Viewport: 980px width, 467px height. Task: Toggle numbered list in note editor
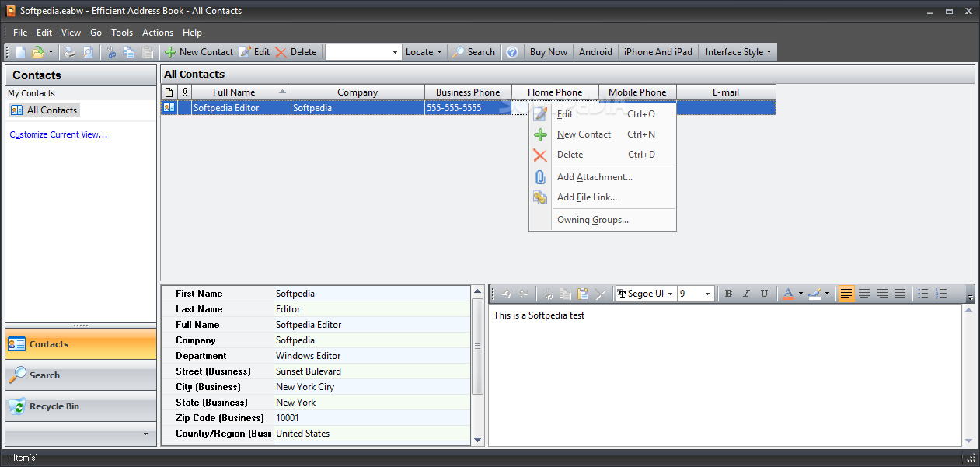coord(941,294)
